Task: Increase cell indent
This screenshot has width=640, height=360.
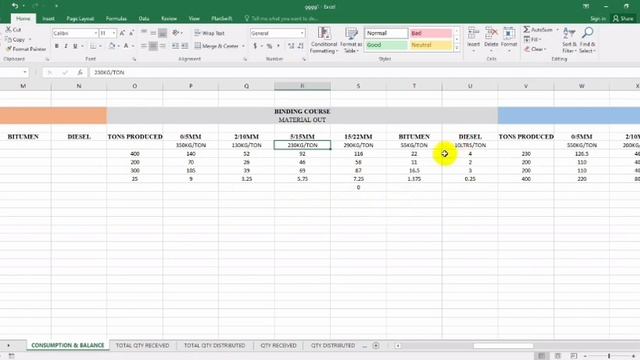Action: tap(184, 46)
